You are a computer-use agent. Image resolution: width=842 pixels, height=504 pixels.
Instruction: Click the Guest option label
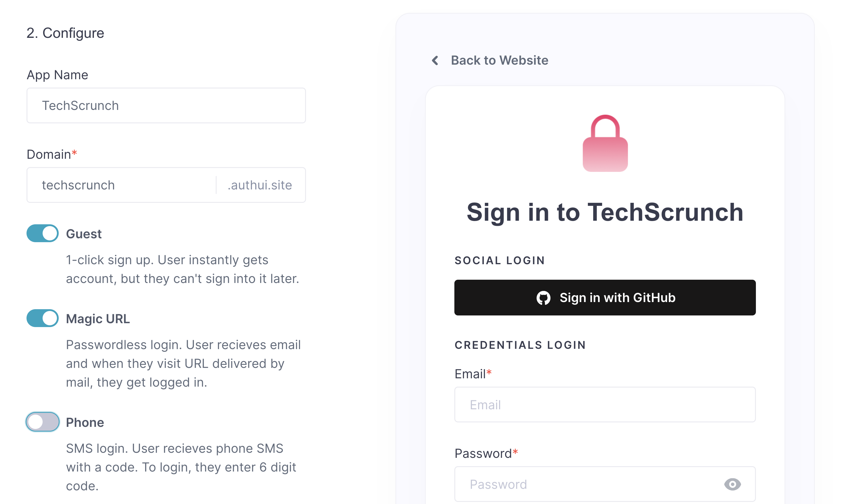click(x=83, y=234)
